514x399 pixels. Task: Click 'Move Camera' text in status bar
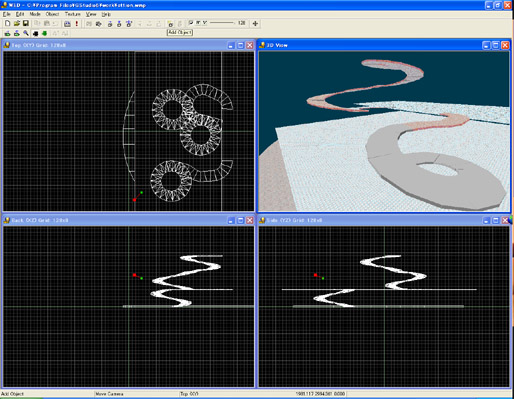coord(109,394)
